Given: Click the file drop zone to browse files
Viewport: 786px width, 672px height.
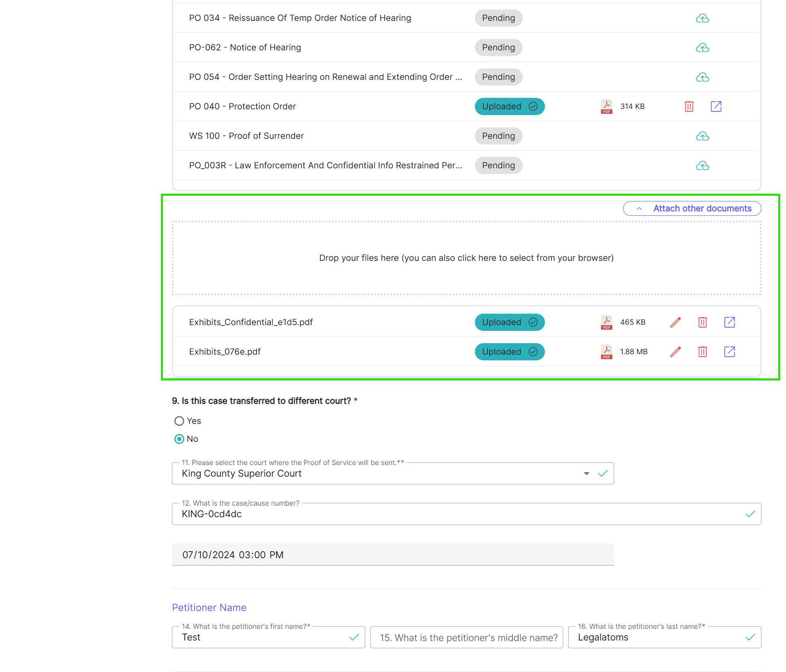Looking at the screenshot, I should pos(467,258).
